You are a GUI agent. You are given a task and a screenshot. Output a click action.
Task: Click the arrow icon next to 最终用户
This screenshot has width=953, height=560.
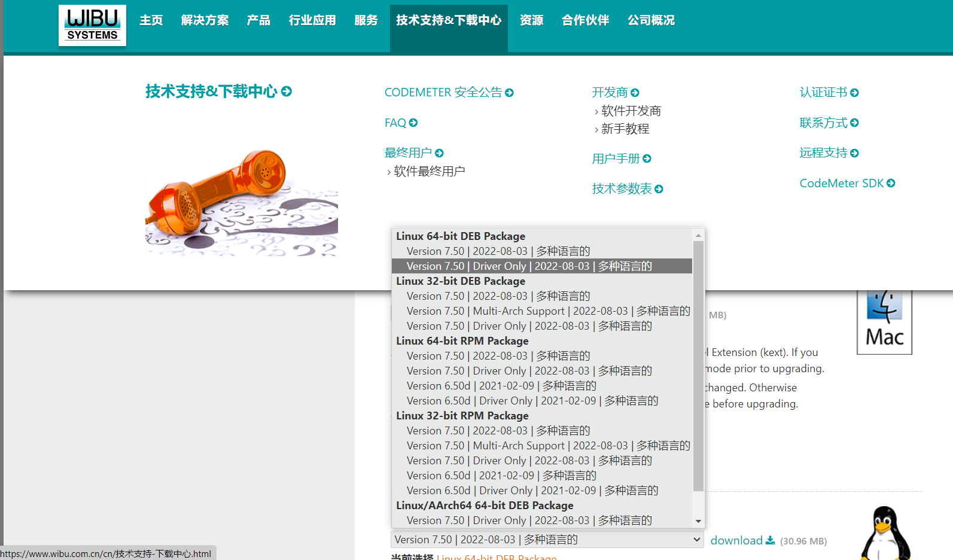coord(439,153)
